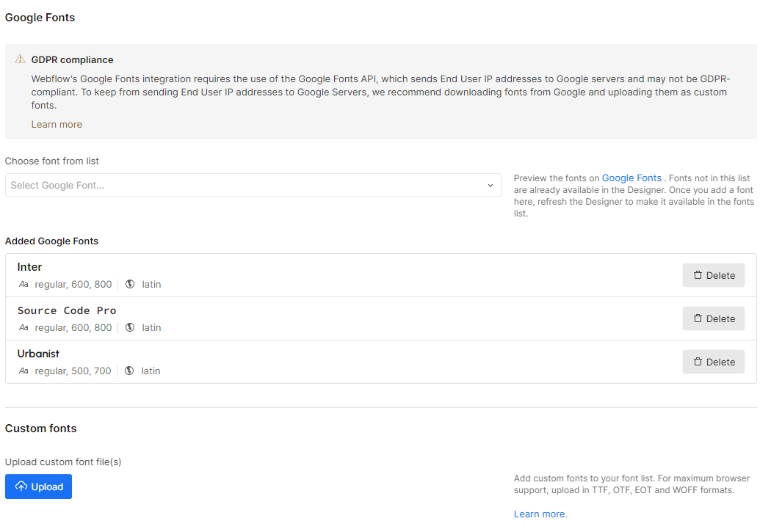The image size is (771, 532).
Task: Open Learn more link under custom fonts help
Action: (540, 514)
